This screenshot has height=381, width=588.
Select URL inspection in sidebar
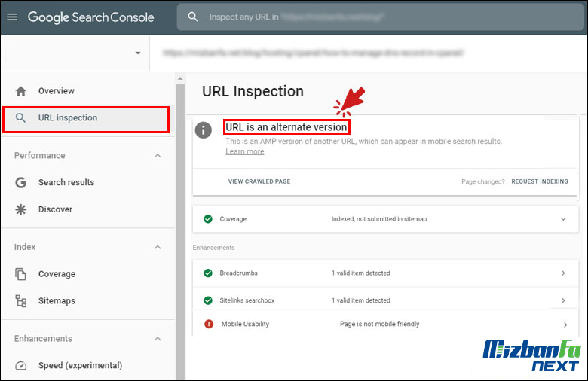(86, 120)
